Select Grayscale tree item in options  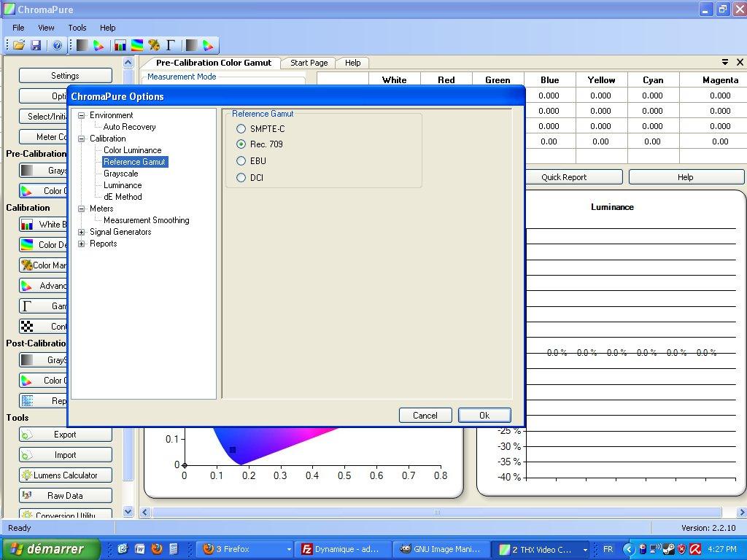click(121, 174)
